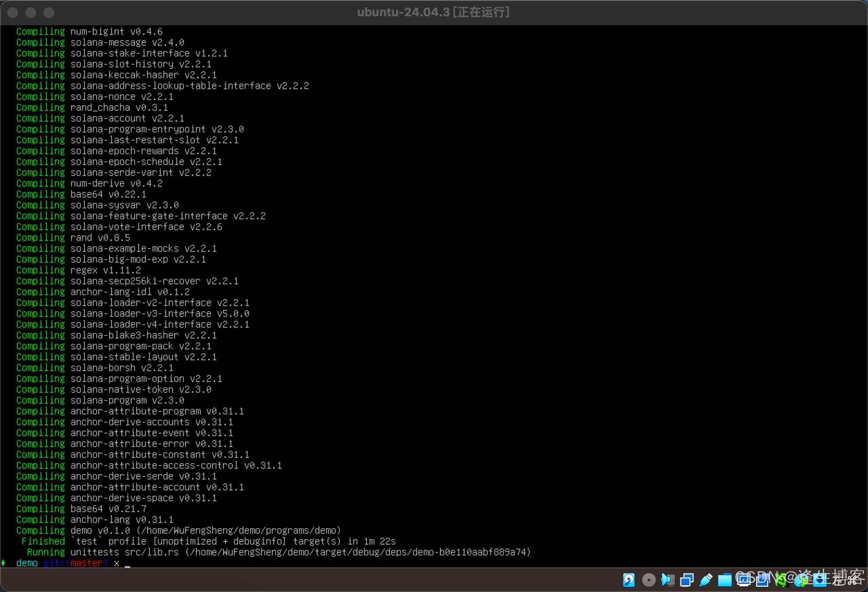
Task: Click the 'anchor-lang v0.31.1' line
Action: pos(122,520)
